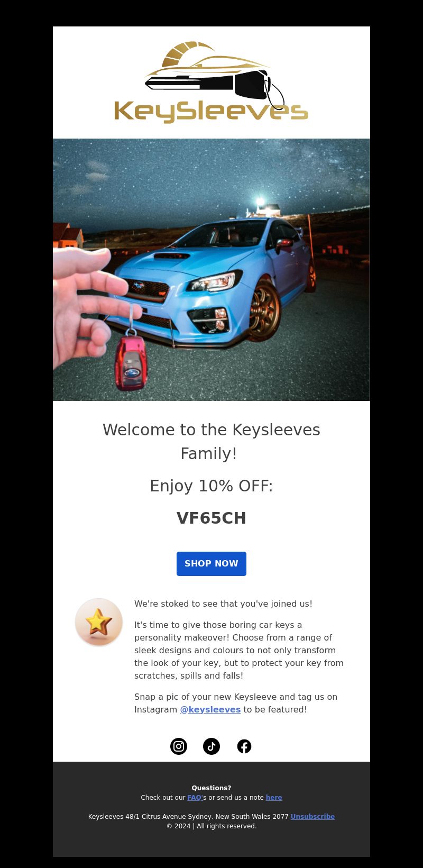The height and width of the screenshot is (868, 423).
Task: Click the '© 2024 | All rights reserved.' line
Action: (212, 826)
